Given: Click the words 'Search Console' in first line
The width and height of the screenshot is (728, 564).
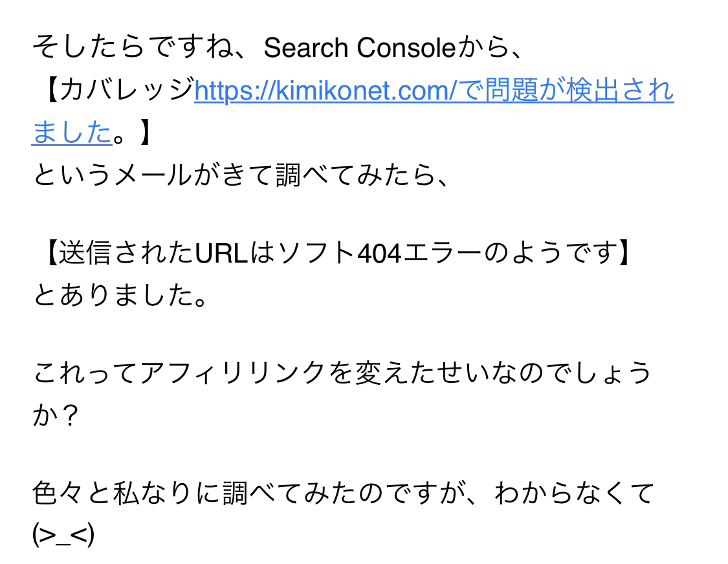Looking at the screenshot, I should tap(360, 48).
